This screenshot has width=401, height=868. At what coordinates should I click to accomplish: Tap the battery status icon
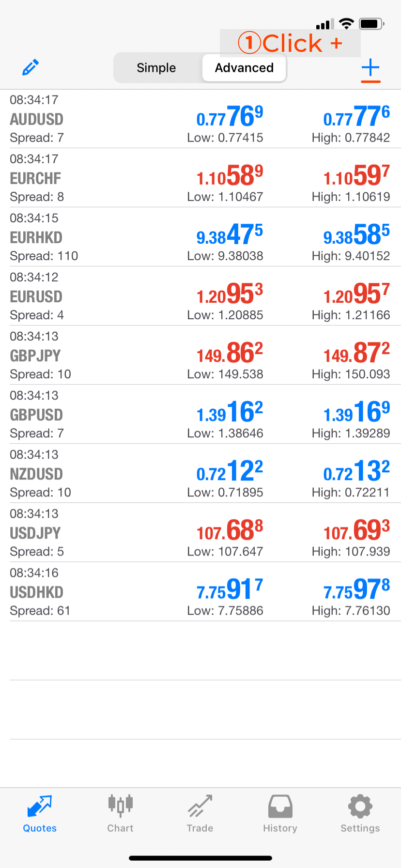[371, 24]
